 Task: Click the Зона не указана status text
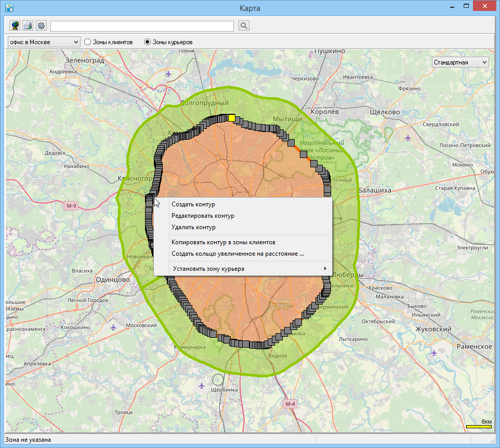(x=28, y=440)
